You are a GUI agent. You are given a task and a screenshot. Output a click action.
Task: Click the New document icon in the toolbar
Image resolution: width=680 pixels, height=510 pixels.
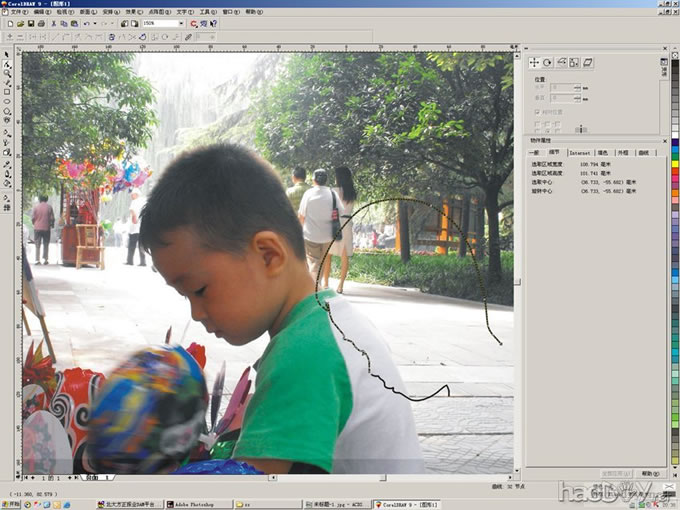pyautogui.click(x=9, y=23)
